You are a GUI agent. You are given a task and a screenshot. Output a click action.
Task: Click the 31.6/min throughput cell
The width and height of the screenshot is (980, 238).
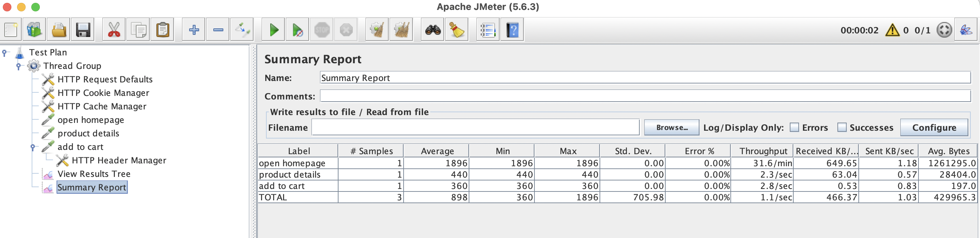coord(762,163)
